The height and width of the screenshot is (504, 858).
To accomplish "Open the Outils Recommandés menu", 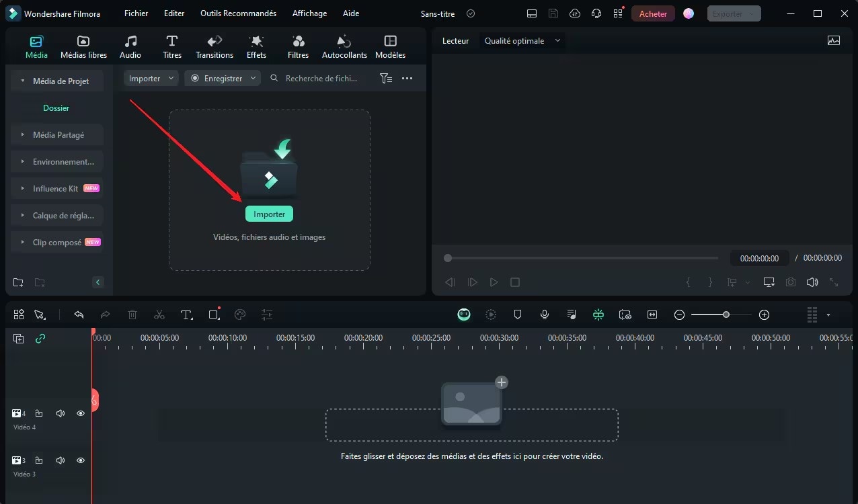I will tap(238, 13).
